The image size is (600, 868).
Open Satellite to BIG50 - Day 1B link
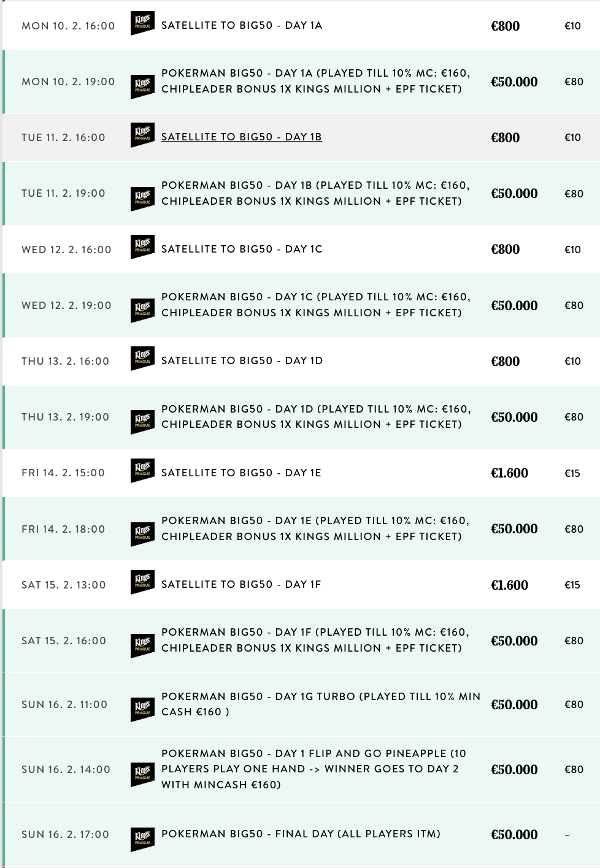(x=242, y=137)
